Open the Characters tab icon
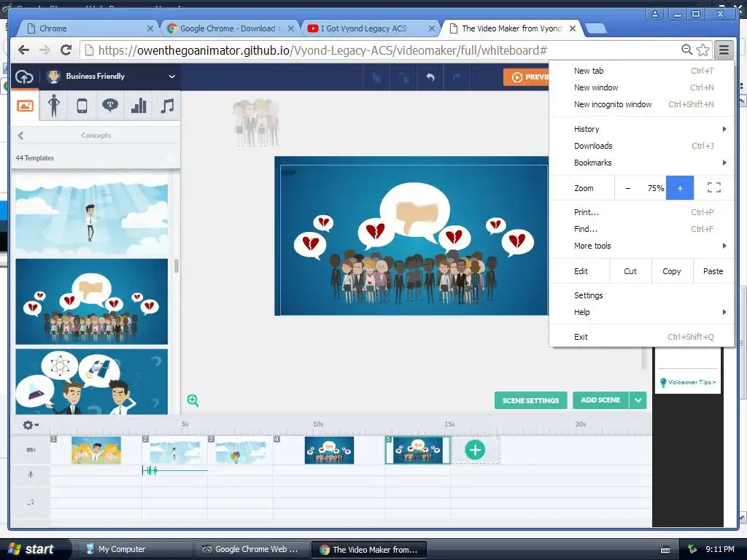 click(54, 105)
